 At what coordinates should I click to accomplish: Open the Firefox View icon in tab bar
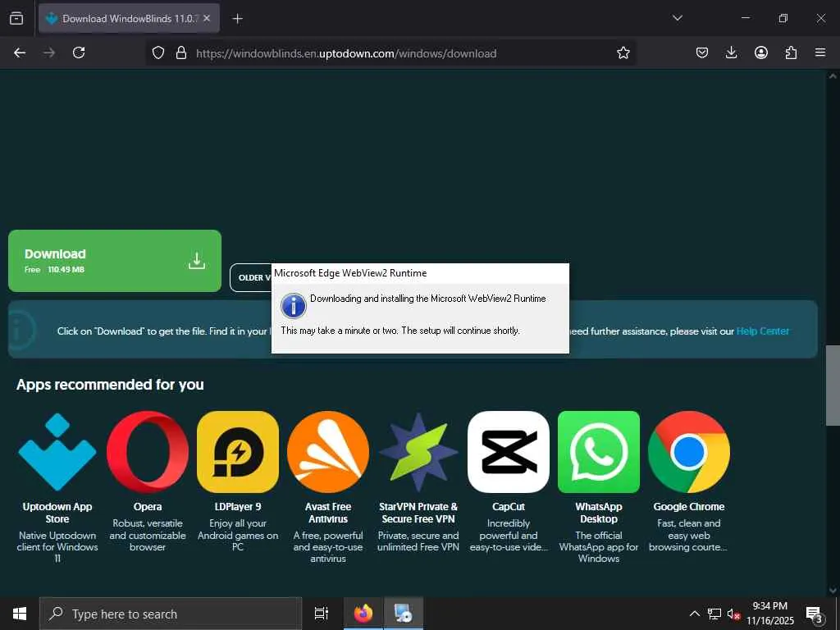(x=16, y=18)
